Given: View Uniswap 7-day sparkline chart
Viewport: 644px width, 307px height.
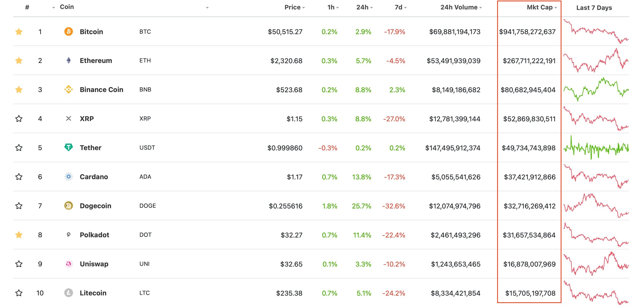Looking at the screenshot, I should [596, 264].
